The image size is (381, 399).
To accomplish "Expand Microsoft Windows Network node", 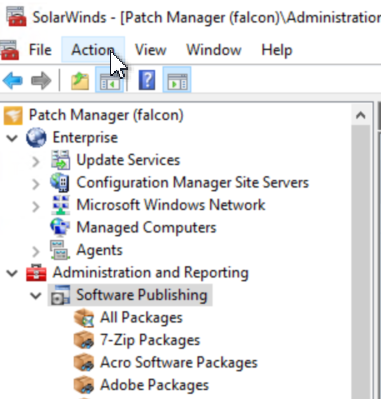I will pos(36,206).
